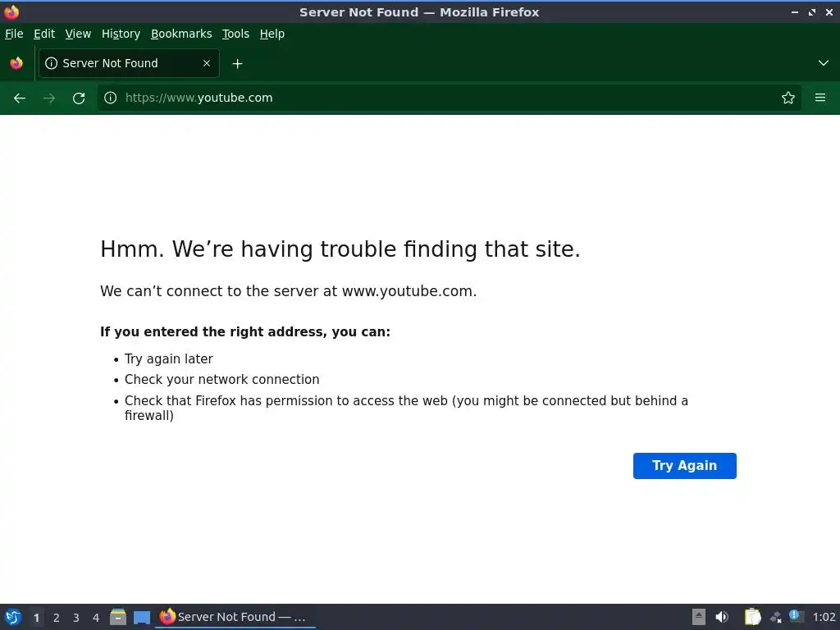Image resolution: width=840 pixels, height=630 pixels.
Task: Close the Firefox window
Action: click(829, 11)
